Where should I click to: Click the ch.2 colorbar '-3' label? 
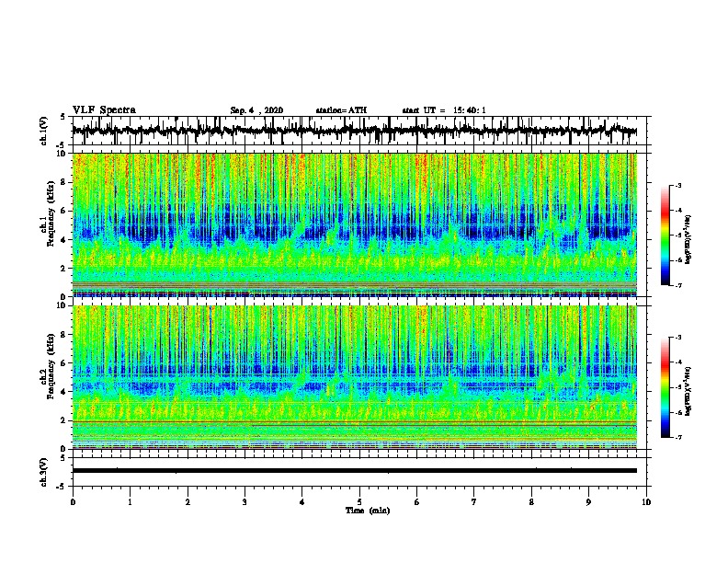pos(678,338)
